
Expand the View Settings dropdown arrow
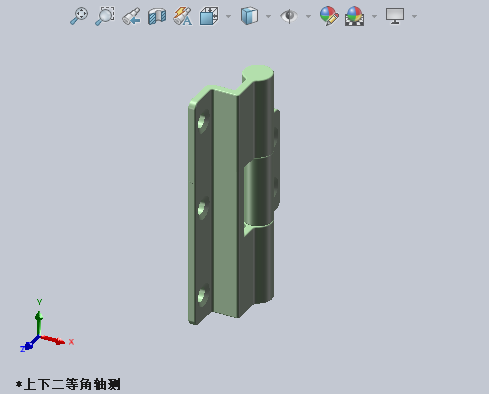pos(414,16)
